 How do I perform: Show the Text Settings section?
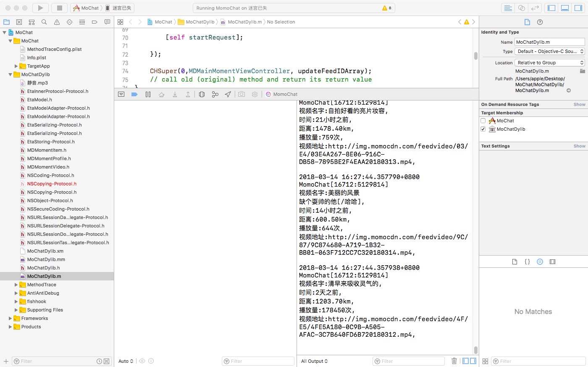pos(579,146)
